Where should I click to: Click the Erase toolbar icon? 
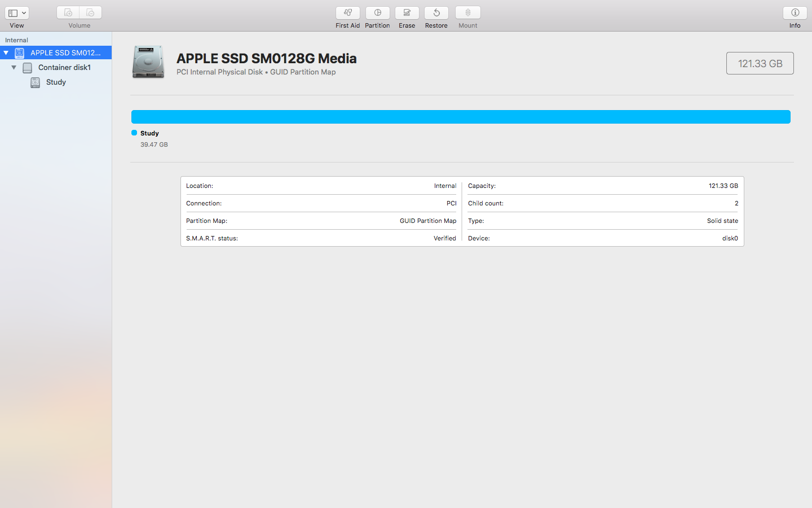(407, 12)
